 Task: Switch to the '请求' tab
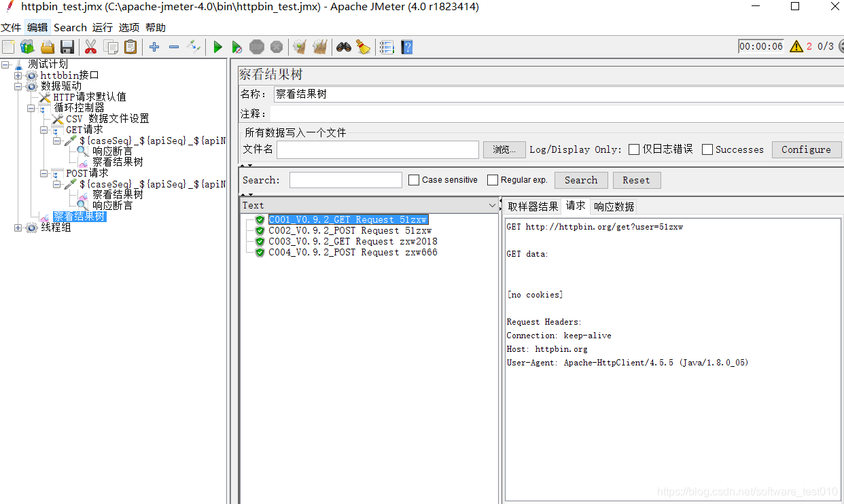(x=576, y=206)
